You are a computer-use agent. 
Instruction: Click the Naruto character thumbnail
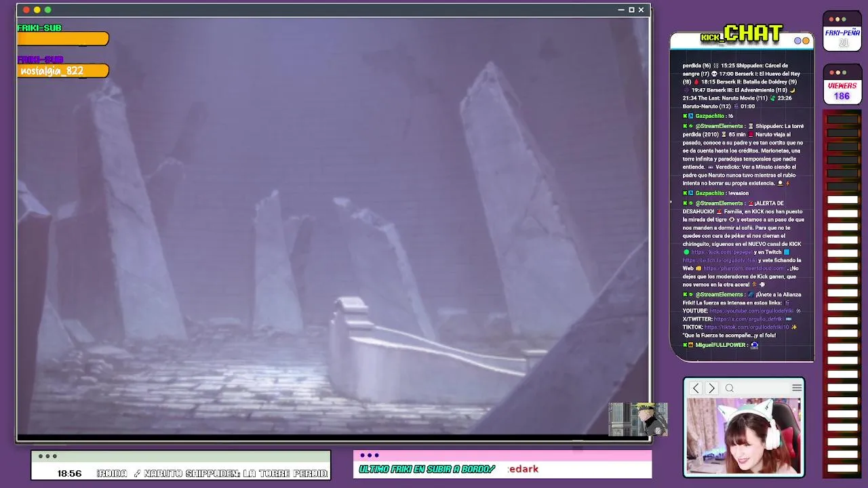pos(638,419)
